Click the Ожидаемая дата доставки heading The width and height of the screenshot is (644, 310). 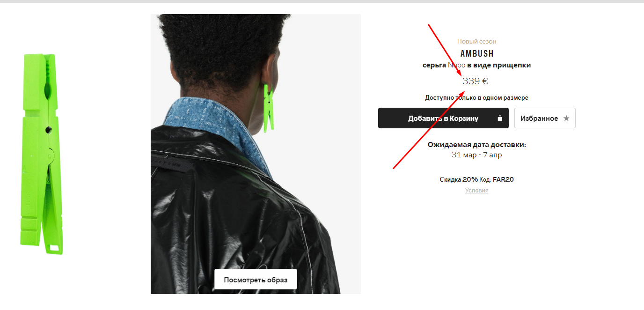[x=476, y=145]
